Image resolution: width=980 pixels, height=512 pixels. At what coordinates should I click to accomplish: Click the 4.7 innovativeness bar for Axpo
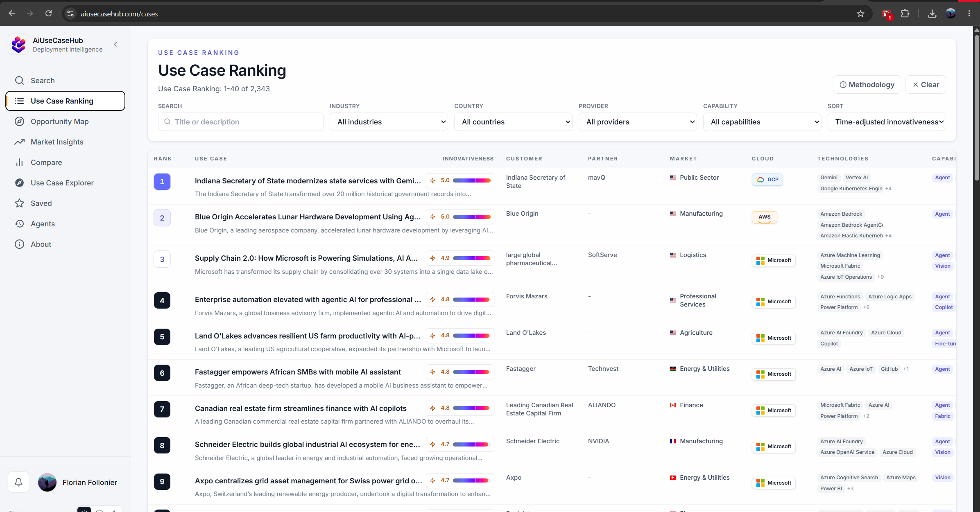coord(472,480)
